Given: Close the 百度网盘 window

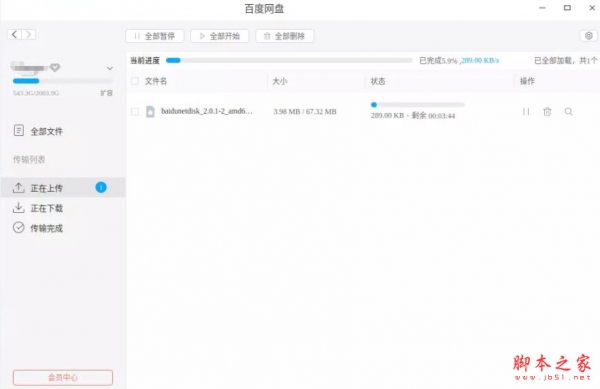Looking at the screenshot, I should [592, 8].
